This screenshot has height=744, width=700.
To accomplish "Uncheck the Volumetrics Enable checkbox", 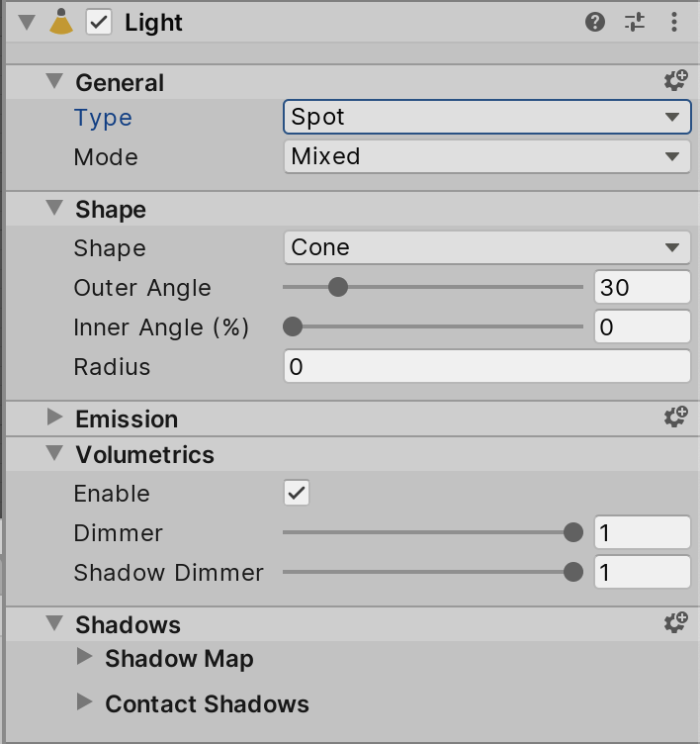I will pyautogui.click(x=297, y=493).
